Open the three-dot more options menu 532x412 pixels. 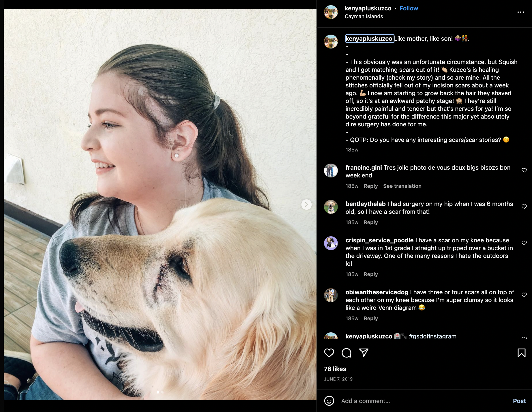tap(520, 12)
